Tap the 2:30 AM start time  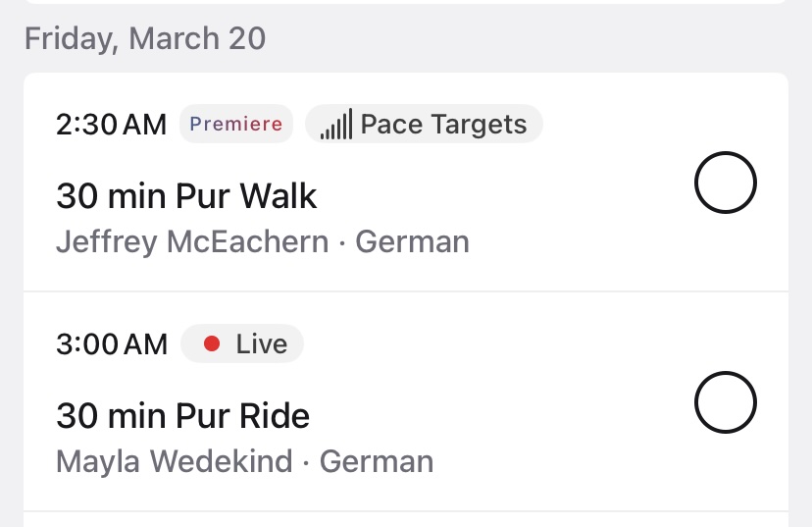pyautogui.click(x=112, y=125)
